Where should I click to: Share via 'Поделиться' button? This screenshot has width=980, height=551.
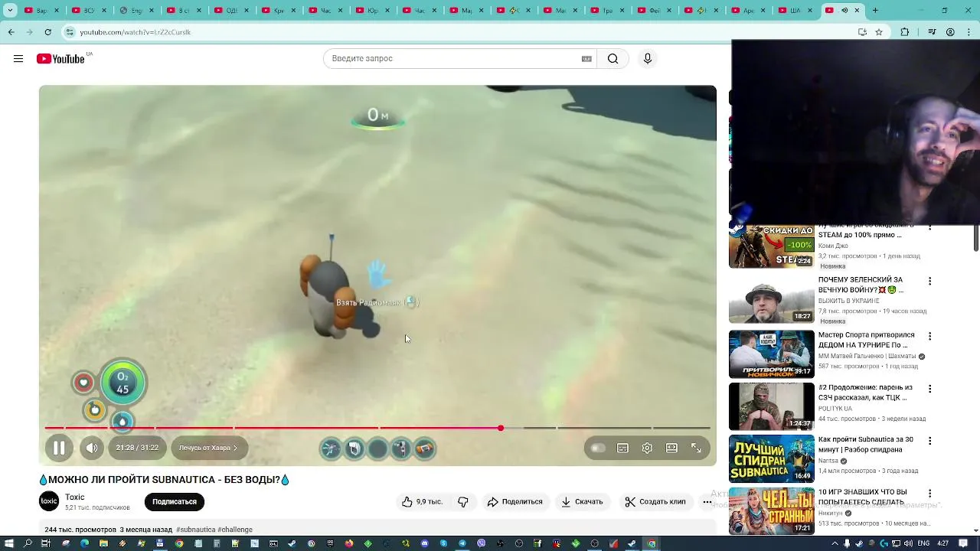pos(514,502)
